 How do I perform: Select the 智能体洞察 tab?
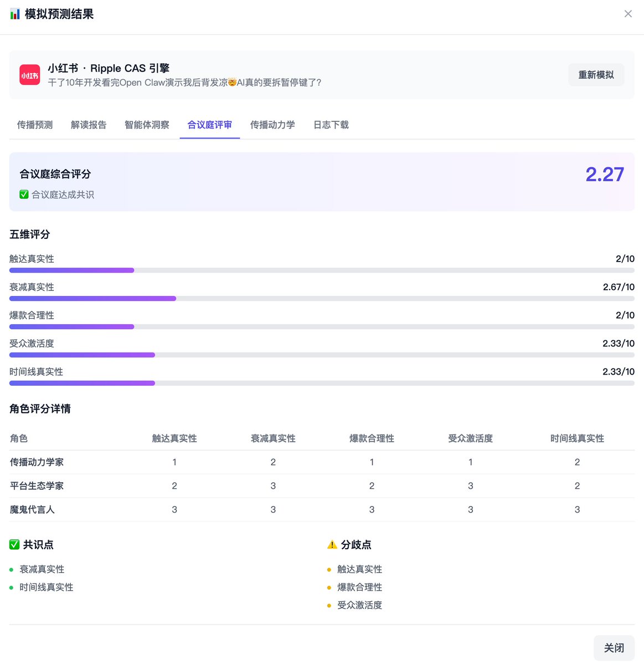(x=147, y=125)
